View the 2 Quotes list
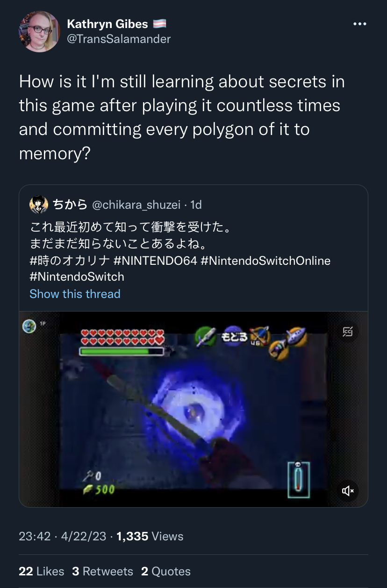 coord(166,571)
